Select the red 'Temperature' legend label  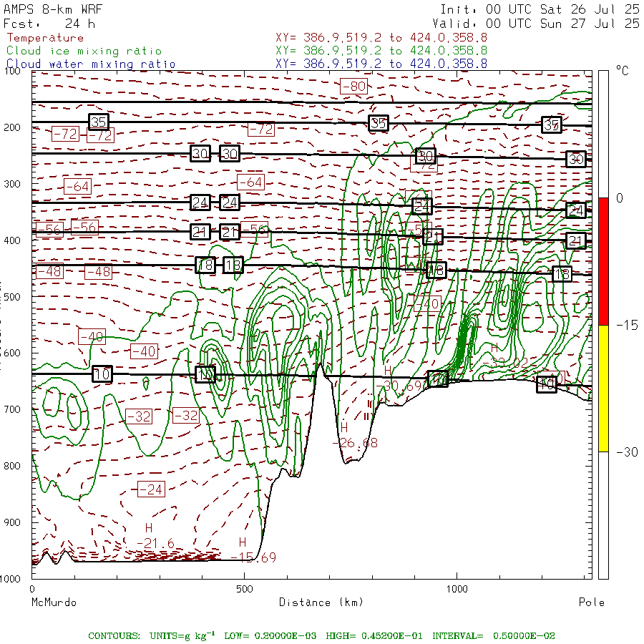pyautogui.click(x=45, y=38)
